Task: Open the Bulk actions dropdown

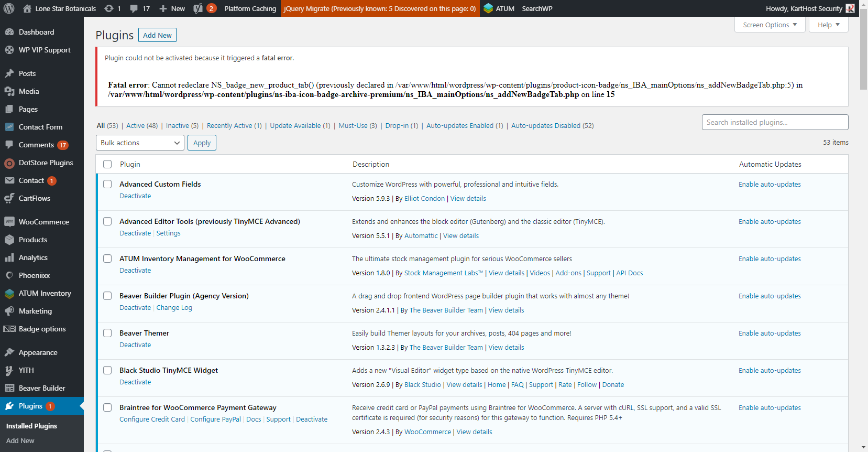Action: 140,143
